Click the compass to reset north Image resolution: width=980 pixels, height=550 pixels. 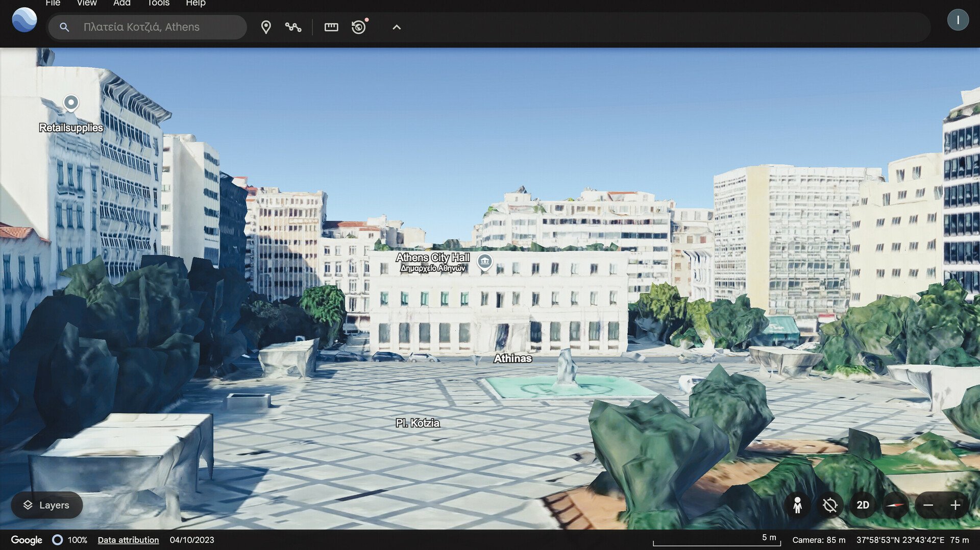click(895, 505)
